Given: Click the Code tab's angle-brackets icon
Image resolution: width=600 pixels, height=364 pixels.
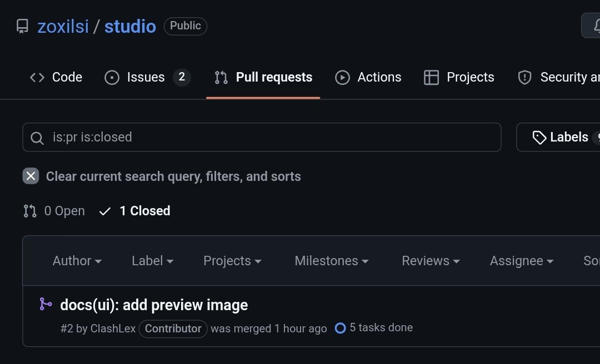Looking at the screenshot, I should click(x=37, y=77).
